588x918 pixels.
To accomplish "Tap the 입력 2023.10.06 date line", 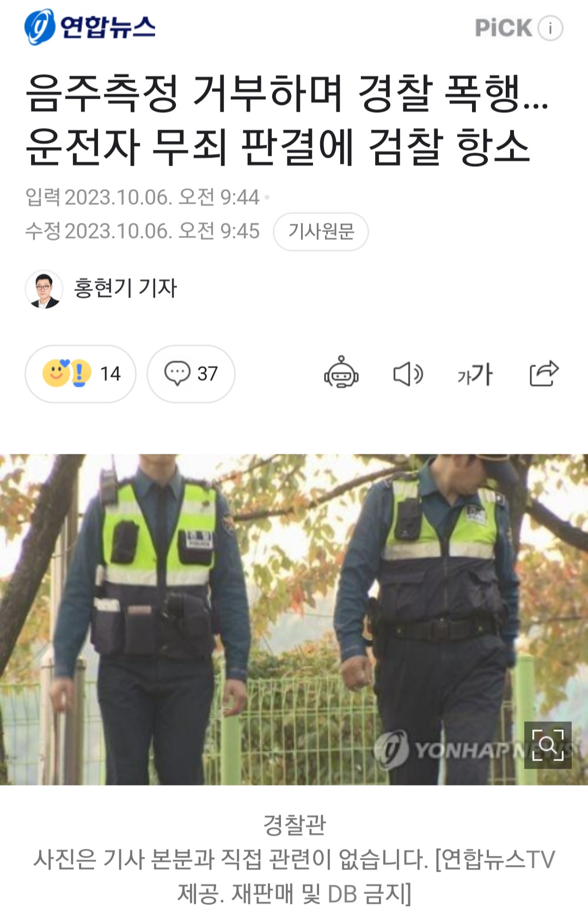I will 142,197.
